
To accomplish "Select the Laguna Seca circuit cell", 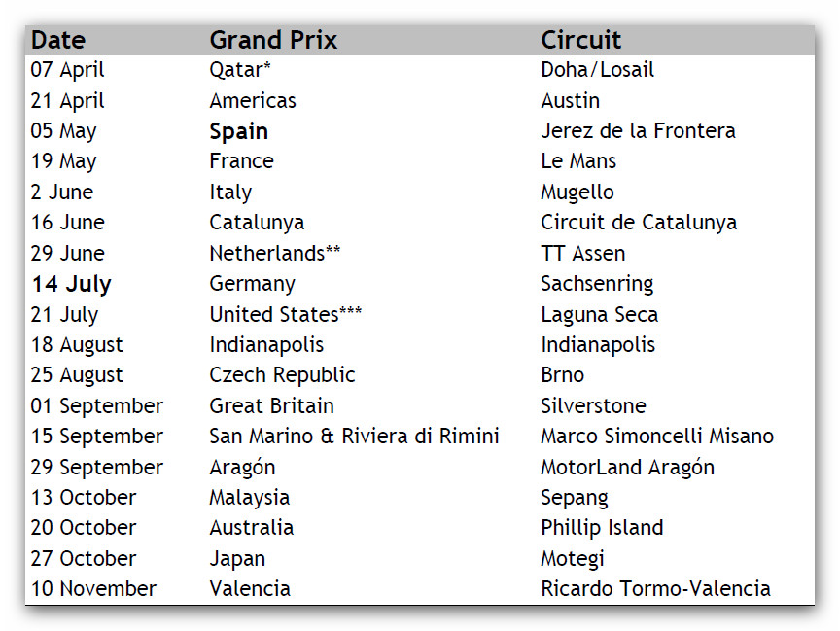I will [x=599, y=315].
